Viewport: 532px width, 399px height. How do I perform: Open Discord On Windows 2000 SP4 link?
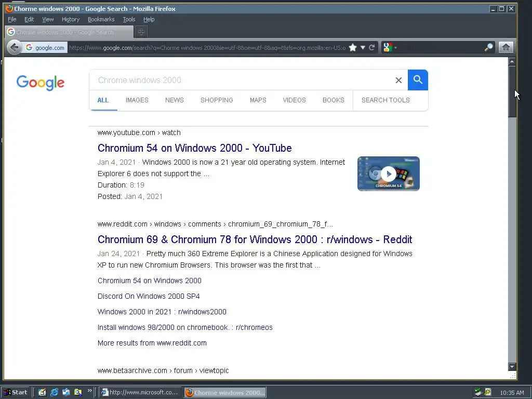[149, 296]
